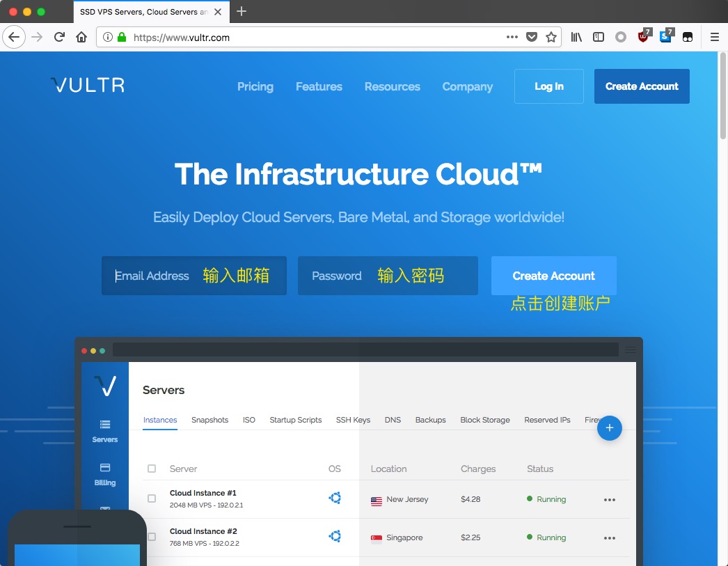The width and height of the screenshot is (728, 566).
Task: Open a new browser tab
Action: click(x=242, y=11)
